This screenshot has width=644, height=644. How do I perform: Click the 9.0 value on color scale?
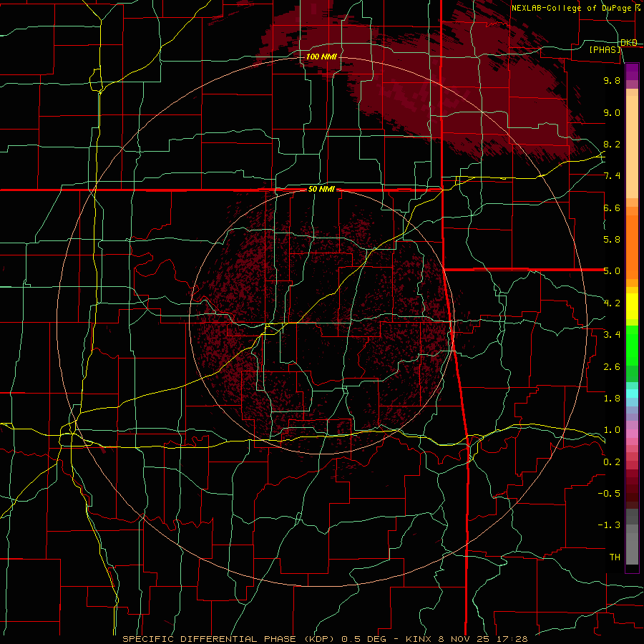coord(612,112)
